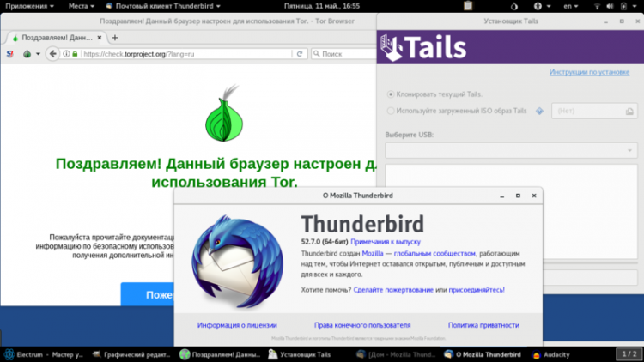Open Примечания к выпуску link

[x=386, y=242]
